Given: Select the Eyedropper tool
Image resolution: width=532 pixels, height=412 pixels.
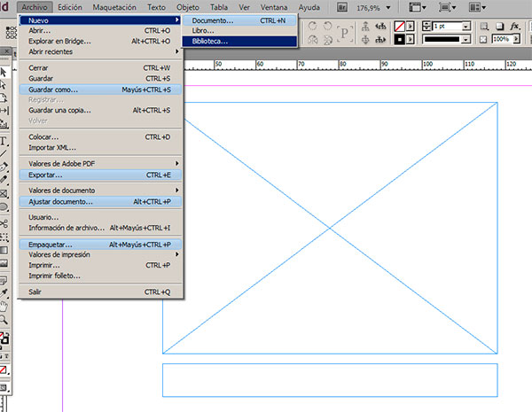Looking at the screenshot, I should 4,293.
